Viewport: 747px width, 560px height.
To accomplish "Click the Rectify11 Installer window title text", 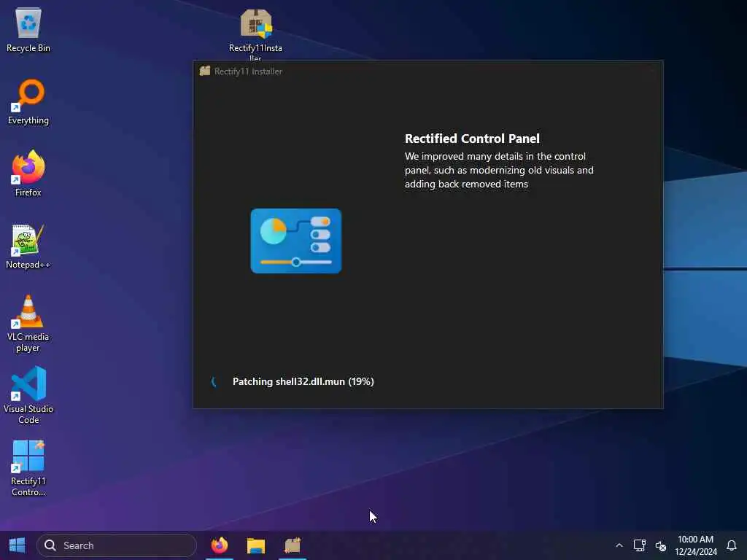I will click(x=248, y=71).
